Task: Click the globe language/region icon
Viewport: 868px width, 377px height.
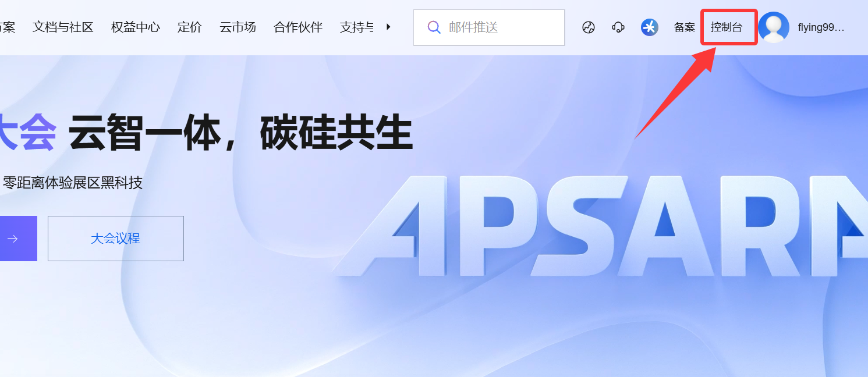Action: point(589,27)
